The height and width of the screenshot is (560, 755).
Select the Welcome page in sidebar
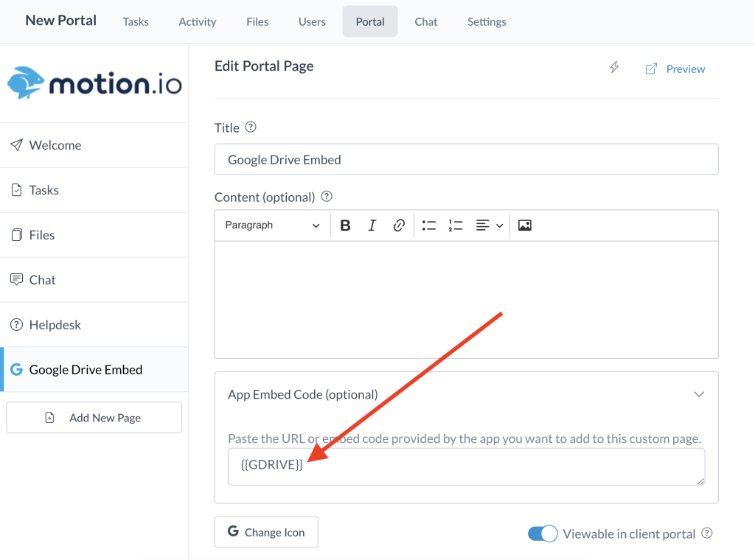point(94,145)
